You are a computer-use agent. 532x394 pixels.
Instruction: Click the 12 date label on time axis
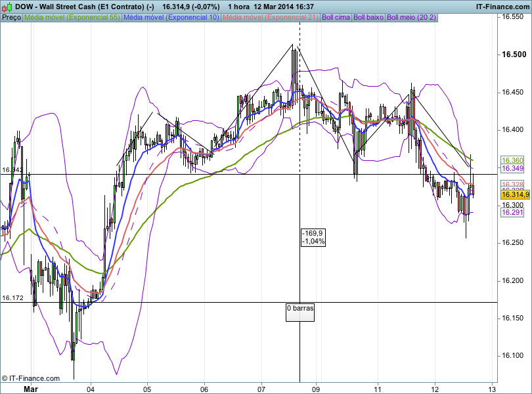point(435,389)
